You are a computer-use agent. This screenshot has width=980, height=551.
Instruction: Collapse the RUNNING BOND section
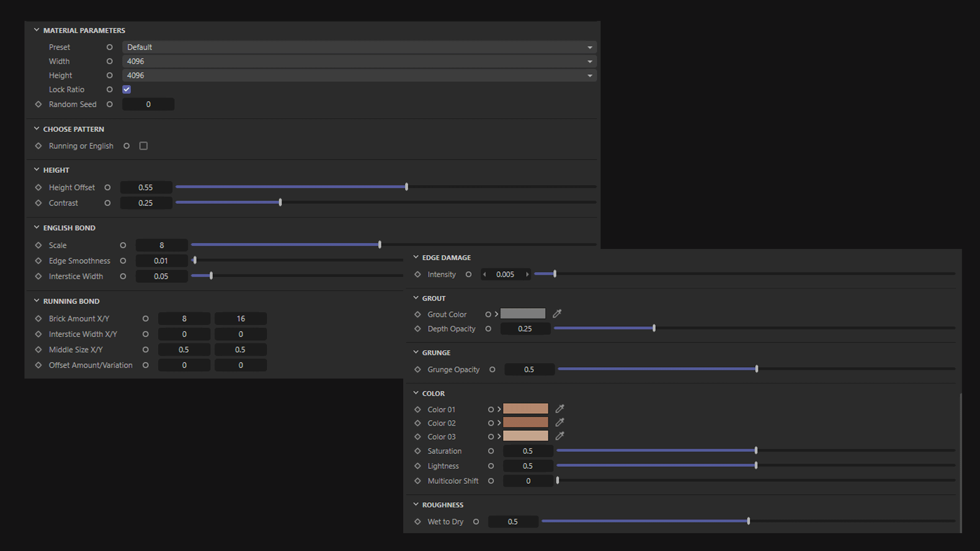[x=36, y=301]
